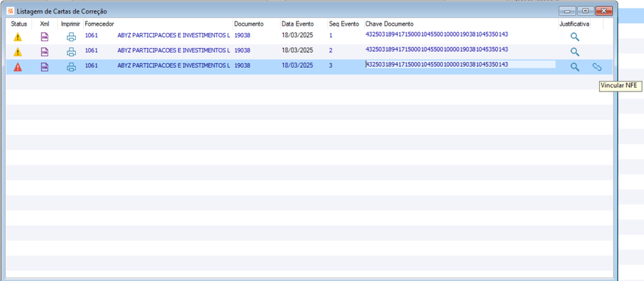
Task: Select supplier code 1061 in the Seq Evento 2 row
Action: pos(91,51)
